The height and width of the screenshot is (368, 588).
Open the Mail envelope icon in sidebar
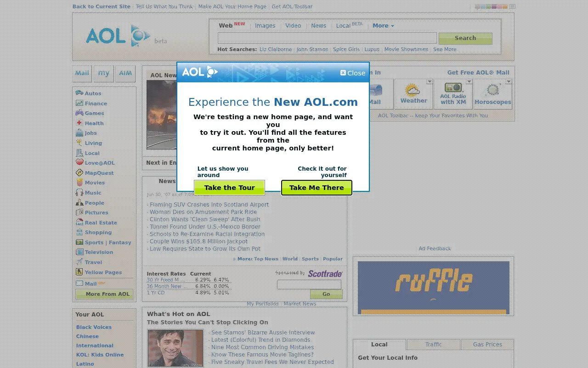point(79,283)
